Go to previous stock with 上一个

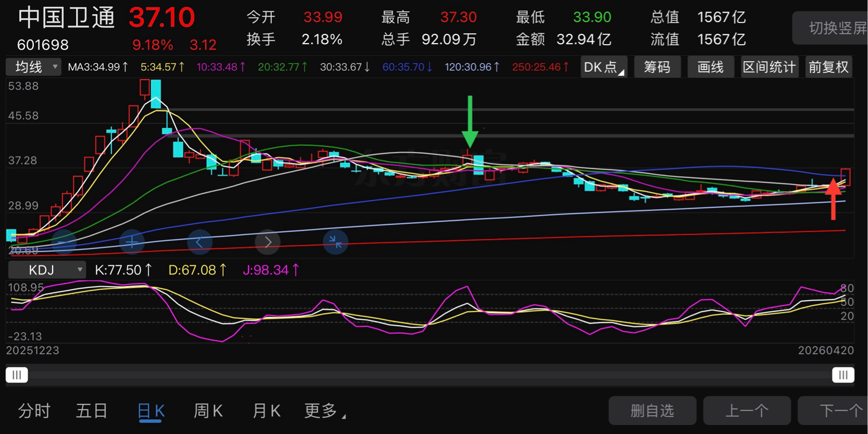click(747, 411)
